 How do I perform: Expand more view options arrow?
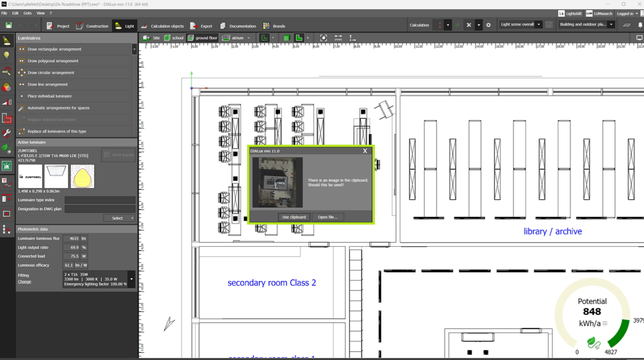308,38
